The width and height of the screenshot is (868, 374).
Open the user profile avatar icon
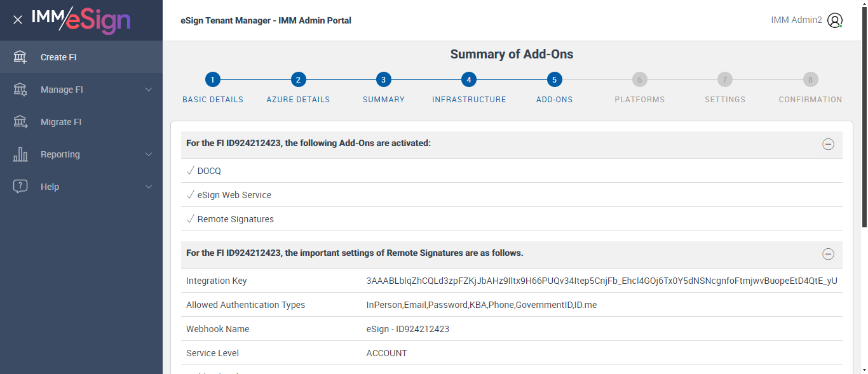(x=835, y=20)
